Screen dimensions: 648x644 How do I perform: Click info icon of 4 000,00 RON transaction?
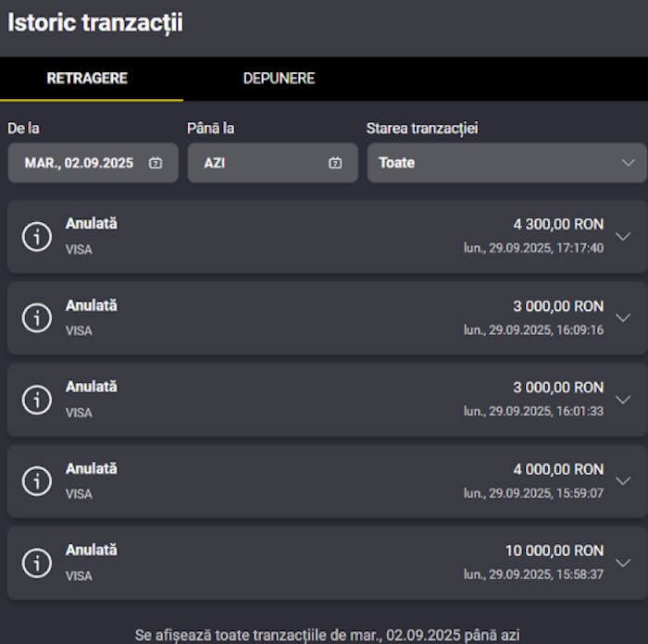click(x=36, y=481)
